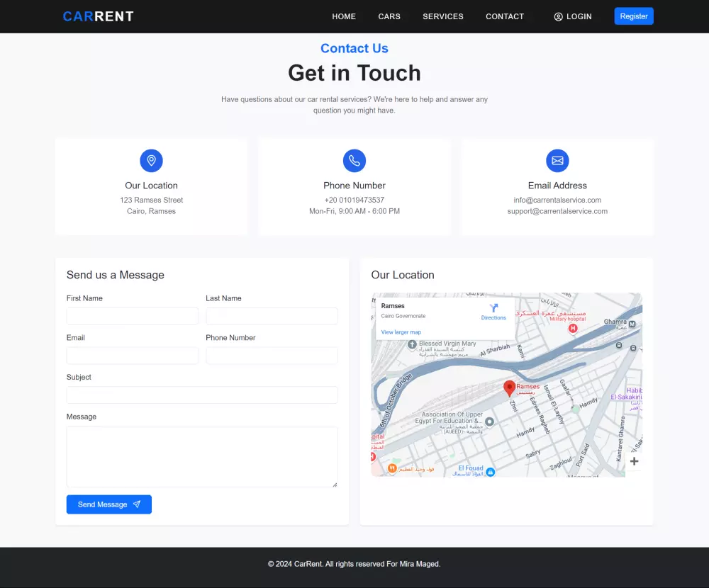Viewport: 709px width, 588px height.
Task: Click the location pin icon above Our Location
Action: pos(151,160)
